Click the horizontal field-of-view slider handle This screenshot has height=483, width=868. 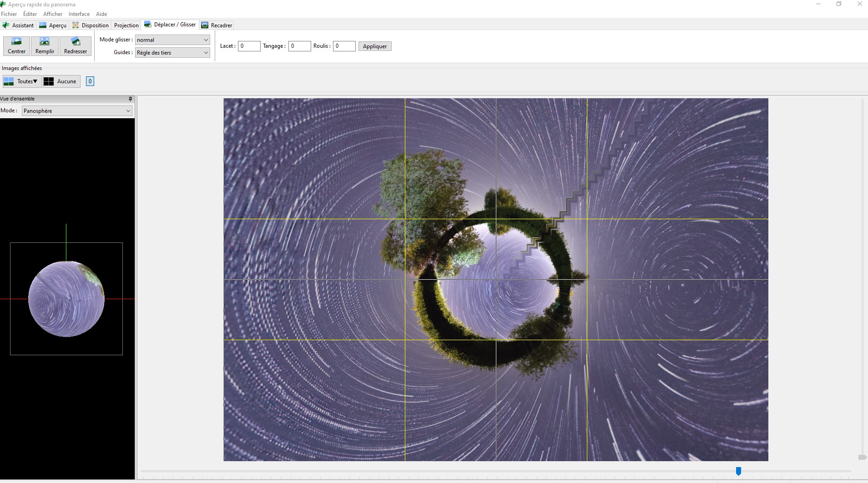tap(738, 471)
